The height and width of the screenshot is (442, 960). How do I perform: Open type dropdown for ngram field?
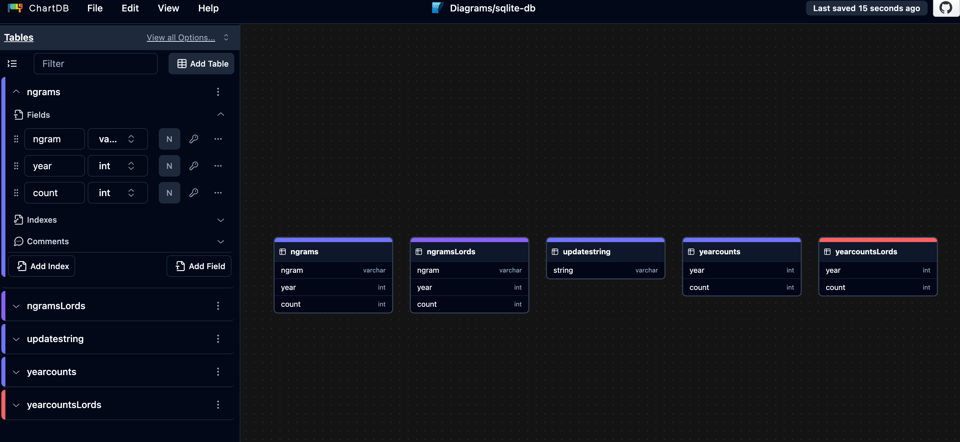pos(118,139)
